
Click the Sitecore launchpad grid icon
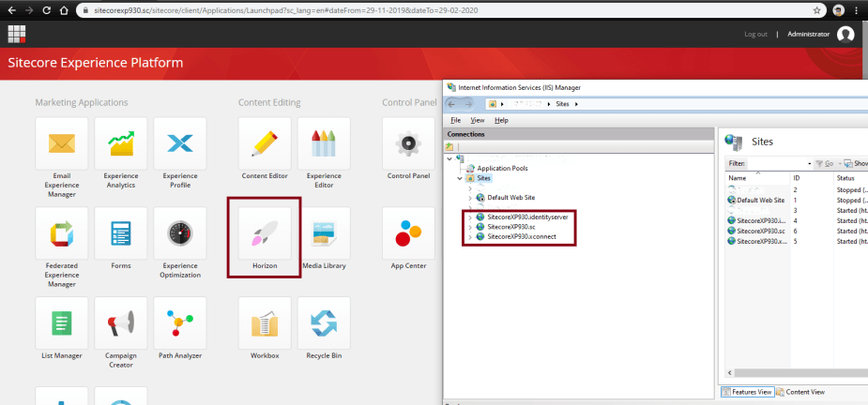click(17, 35)
